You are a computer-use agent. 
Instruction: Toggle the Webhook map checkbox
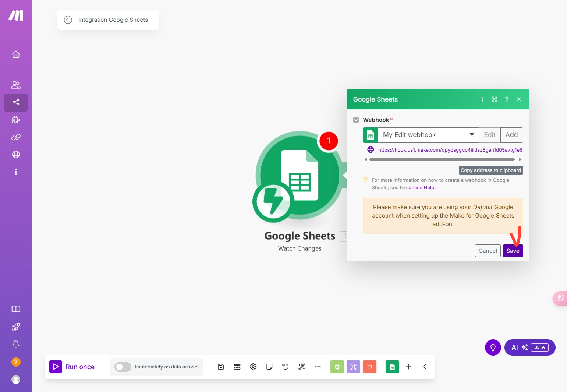[356, 120]
